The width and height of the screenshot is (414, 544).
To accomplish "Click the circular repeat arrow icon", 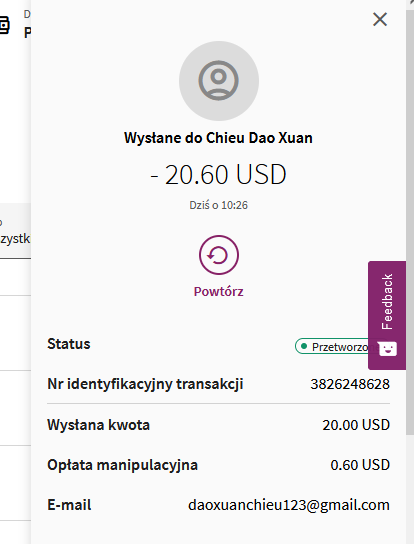I will pos(219,255).
